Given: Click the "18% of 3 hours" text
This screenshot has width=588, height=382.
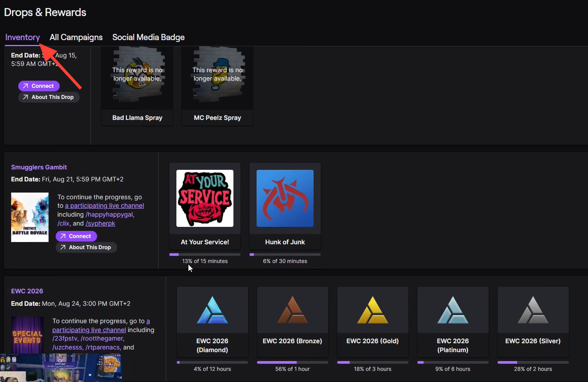Looking at the screenshot, I should pos(373,369).
